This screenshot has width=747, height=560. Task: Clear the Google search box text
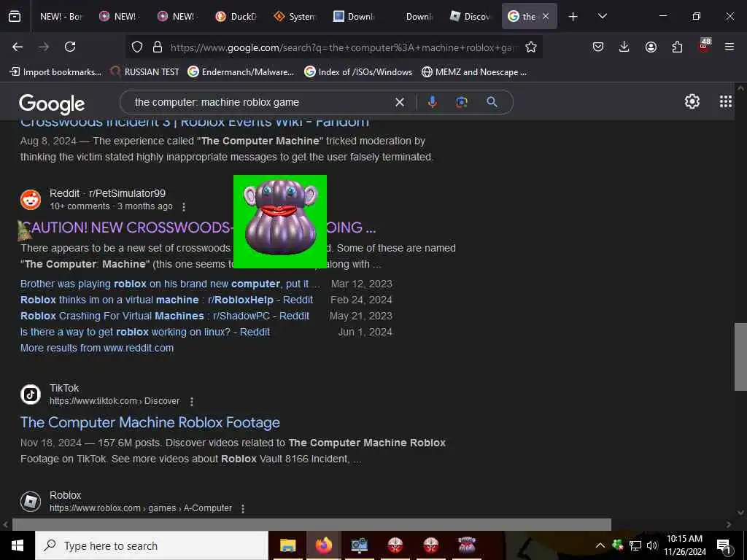pyautogui.click(x=400, y=102)
